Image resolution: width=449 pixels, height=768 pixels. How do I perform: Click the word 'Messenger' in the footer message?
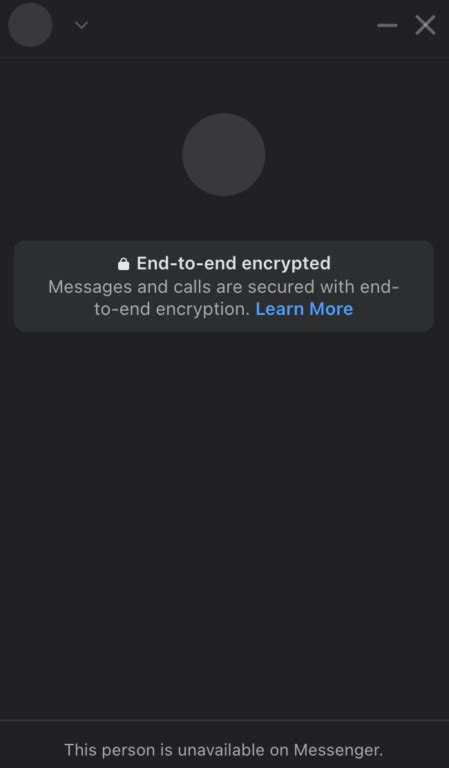click(x=338, y=749)
